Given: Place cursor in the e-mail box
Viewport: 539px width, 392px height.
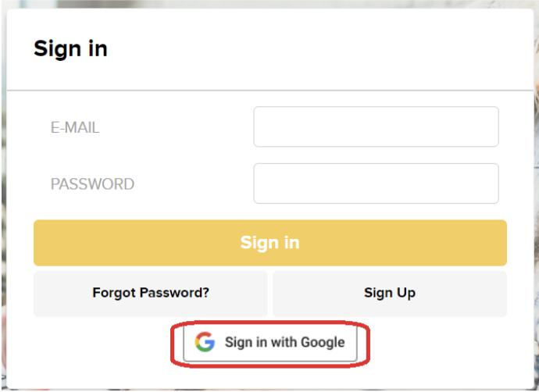Looking at the screenshot, I should [x=376, y=127].
